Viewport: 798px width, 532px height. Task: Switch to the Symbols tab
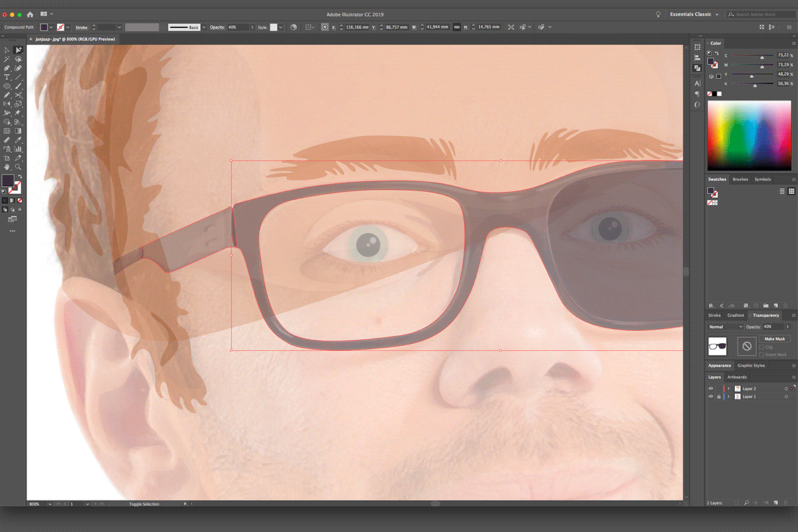pyautogui.click(x=763, y=179)
